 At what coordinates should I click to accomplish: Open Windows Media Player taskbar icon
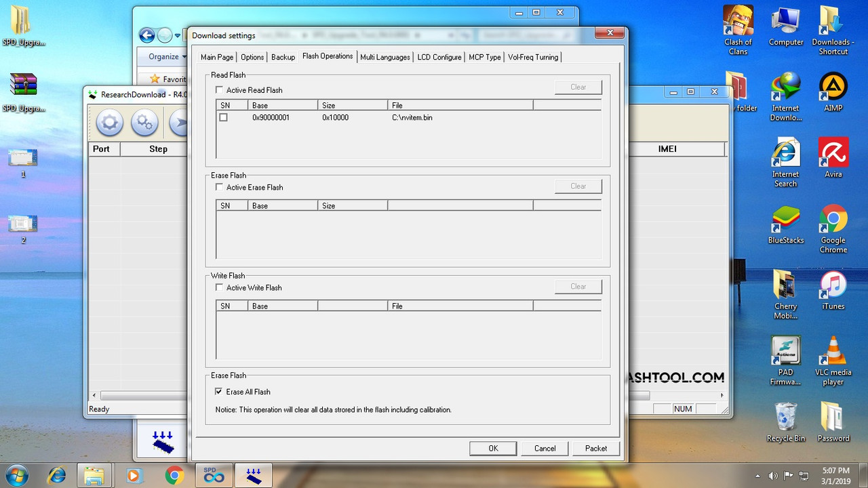134,476
